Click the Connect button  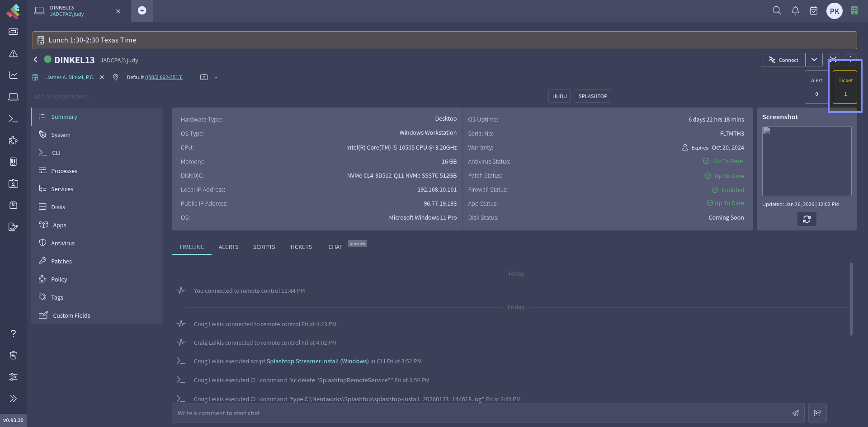tap(783, 60)
